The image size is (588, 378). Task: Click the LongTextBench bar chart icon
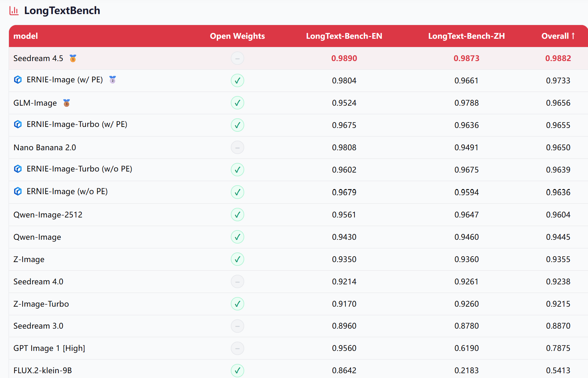coord(14,11)
